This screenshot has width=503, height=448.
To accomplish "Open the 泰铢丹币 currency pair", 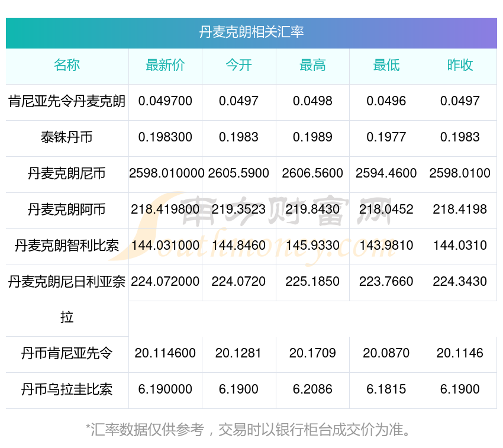I will coord(67,137).
